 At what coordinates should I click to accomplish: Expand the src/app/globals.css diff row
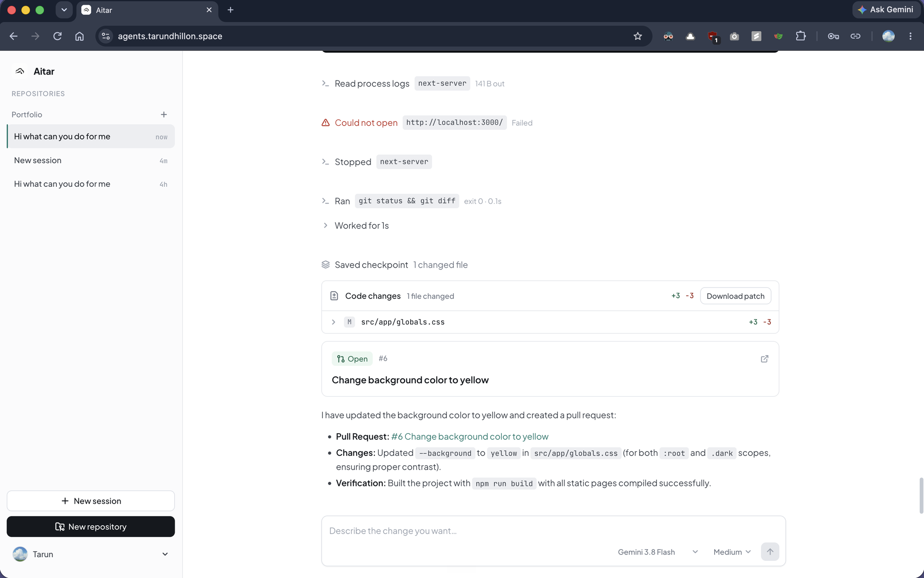coord(550,322)
